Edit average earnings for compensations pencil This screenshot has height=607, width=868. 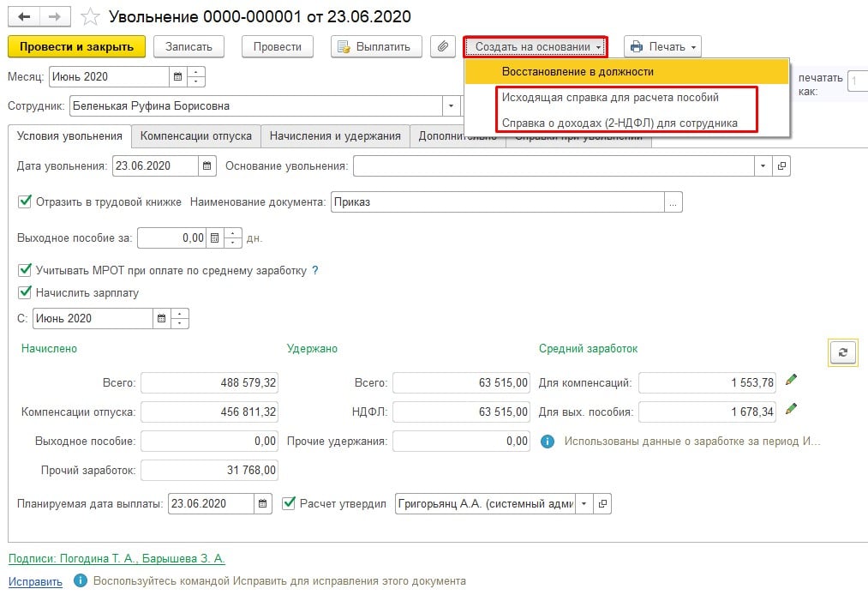click(x=791, y=379)
